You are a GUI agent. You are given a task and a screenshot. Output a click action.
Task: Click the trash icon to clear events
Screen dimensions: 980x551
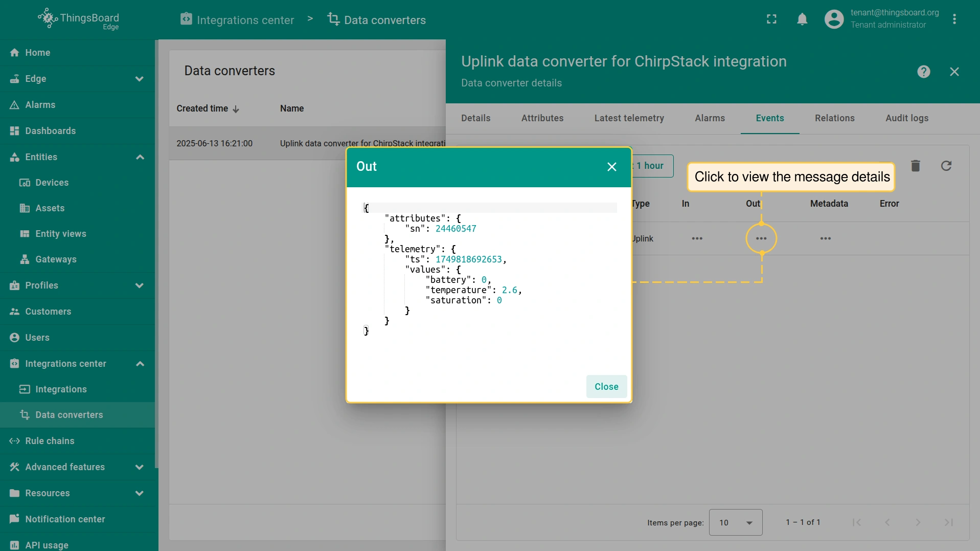pyautogui.click(x=915, y=166)
